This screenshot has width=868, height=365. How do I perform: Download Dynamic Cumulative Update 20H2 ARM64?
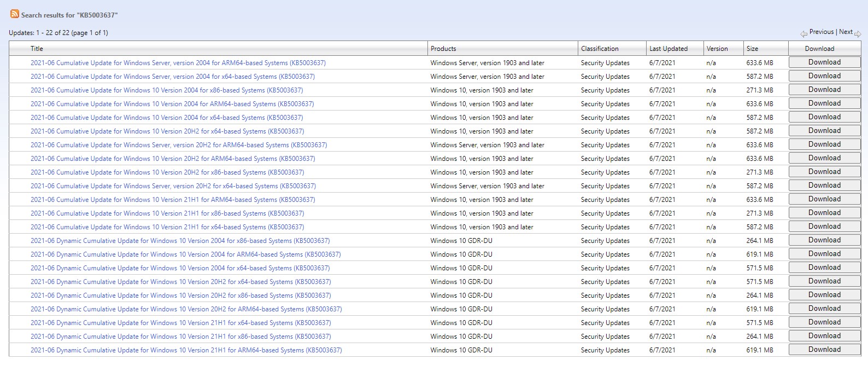tap(824, 309)
